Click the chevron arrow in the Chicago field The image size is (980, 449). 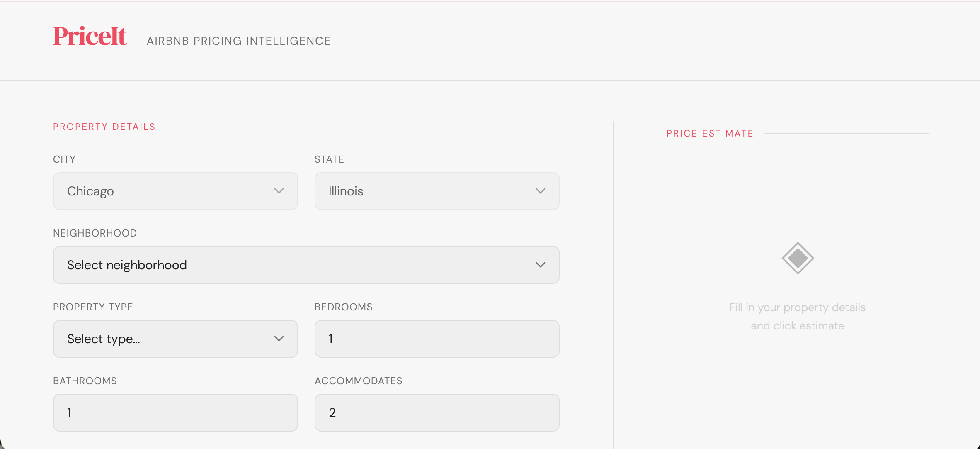(x=279, y=191)
